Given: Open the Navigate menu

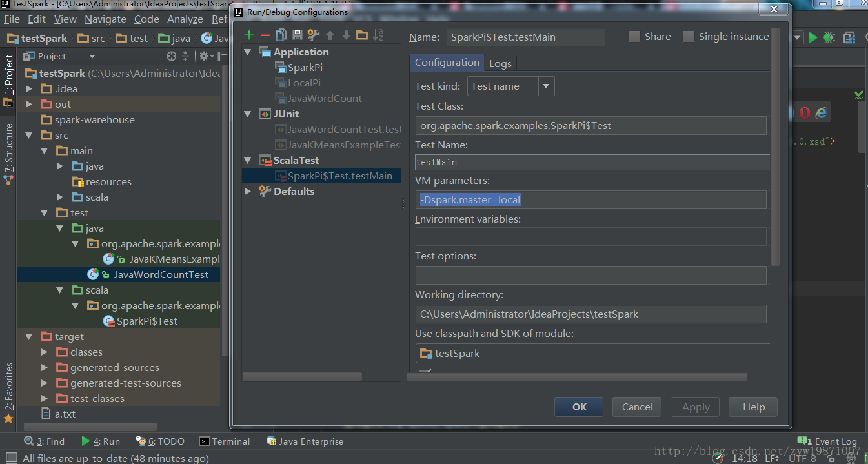Looking at the screenshot, I should (x=105, y=19).
